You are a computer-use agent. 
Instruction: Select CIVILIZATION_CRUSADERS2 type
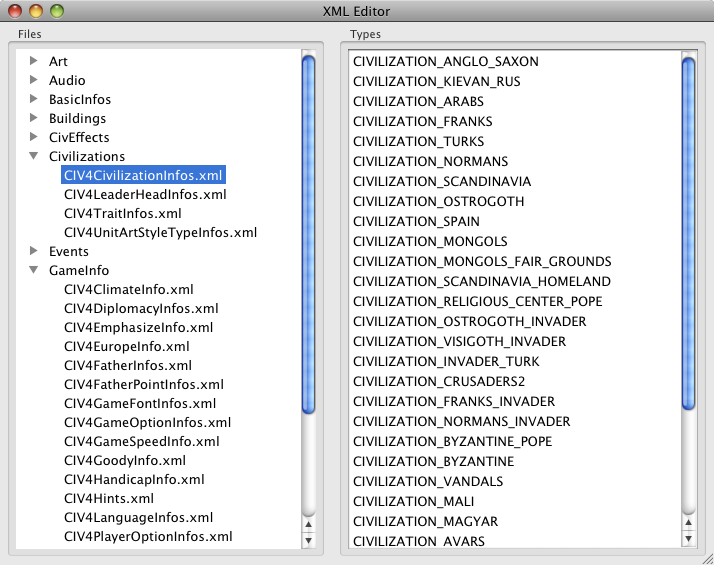click(439, 382)
